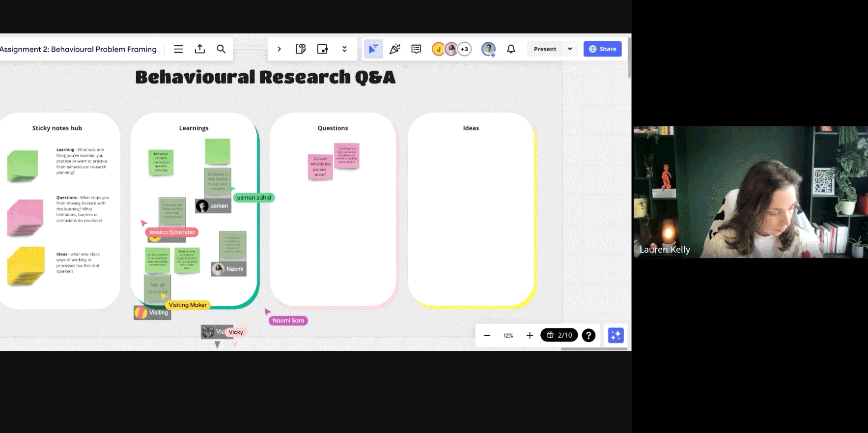Open the 2/10 learning progress badge

pos(559,335)
